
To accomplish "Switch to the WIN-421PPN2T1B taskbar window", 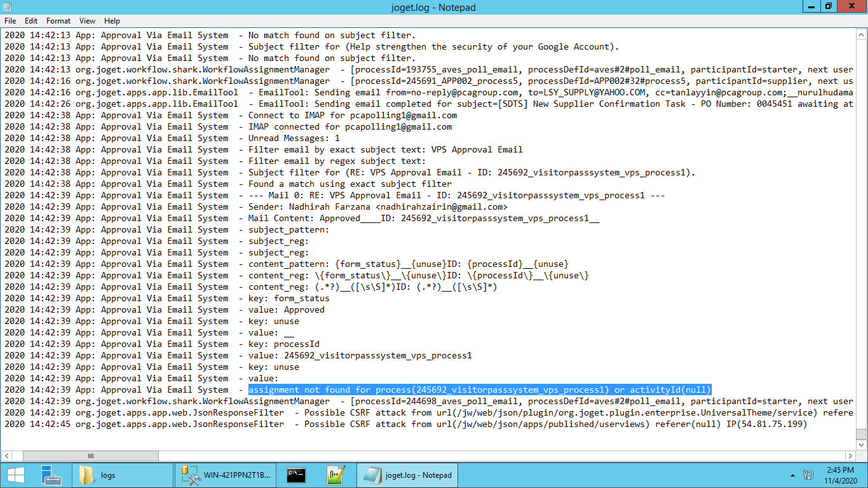I will [226, 475].
